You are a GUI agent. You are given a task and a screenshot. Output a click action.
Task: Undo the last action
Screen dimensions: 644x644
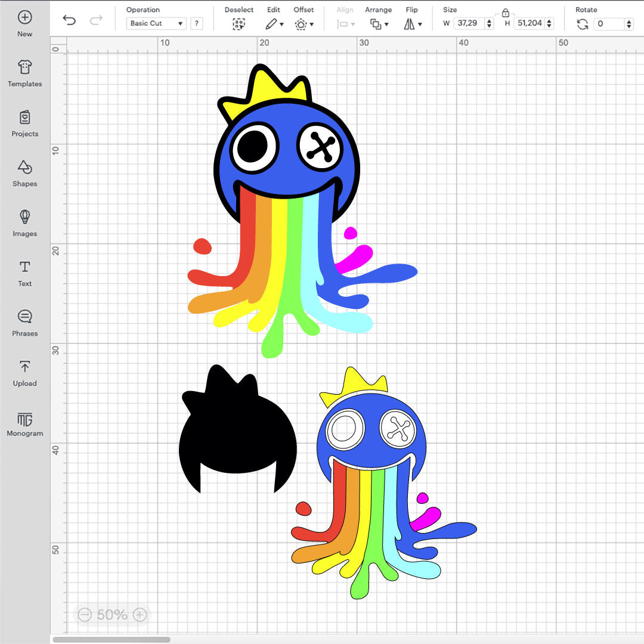(69, 20)
